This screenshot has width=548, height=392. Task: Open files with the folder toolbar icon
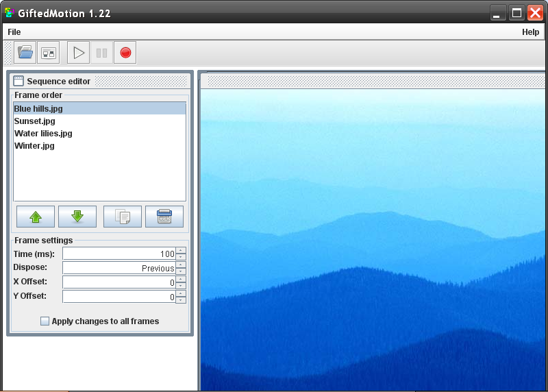(x=25, y=53)
